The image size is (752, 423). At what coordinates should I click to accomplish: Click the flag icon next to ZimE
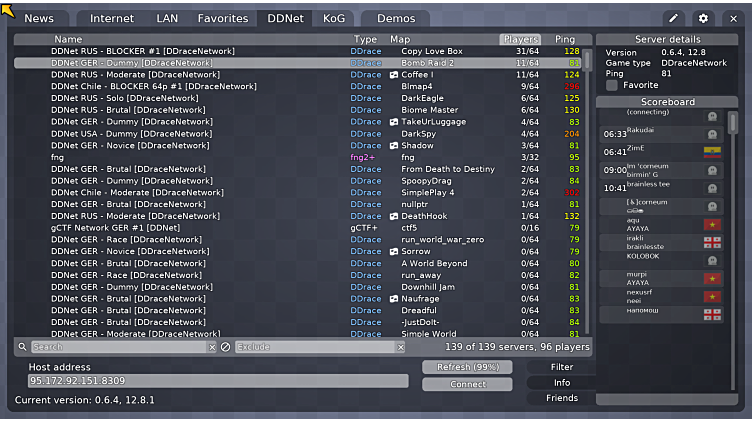pyautogui.click(x=712, y=152)
